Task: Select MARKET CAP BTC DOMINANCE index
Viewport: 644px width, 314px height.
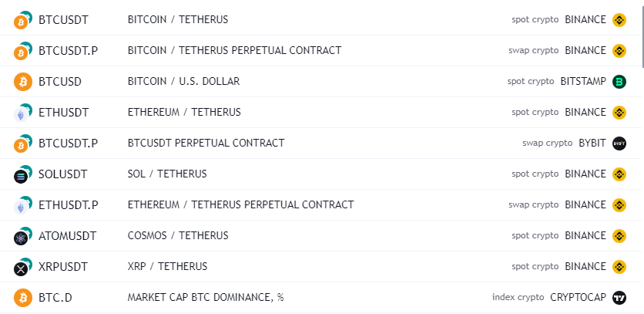Action: [x=206, y=297]
